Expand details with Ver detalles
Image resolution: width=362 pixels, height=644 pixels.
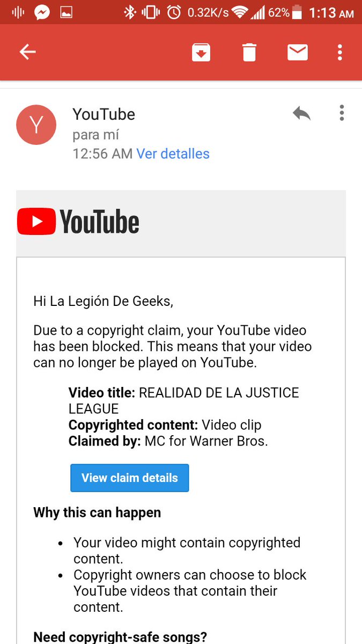pos(173,154)
